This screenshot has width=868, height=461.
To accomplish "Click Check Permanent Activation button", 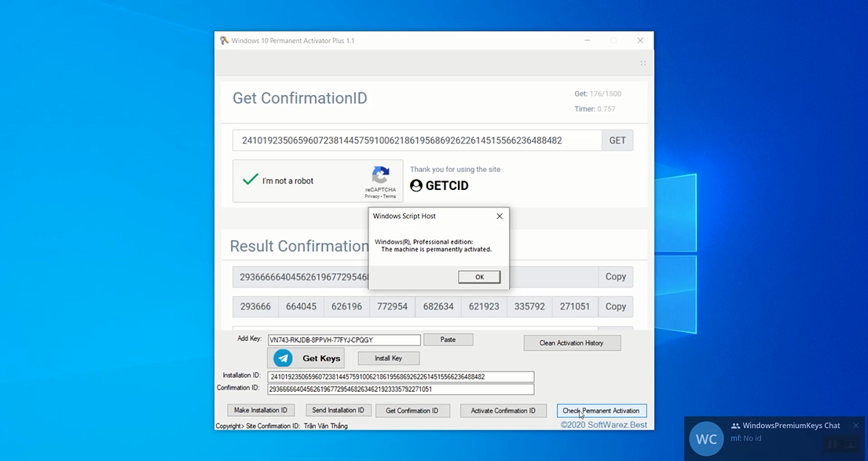I will pos(601,411).
